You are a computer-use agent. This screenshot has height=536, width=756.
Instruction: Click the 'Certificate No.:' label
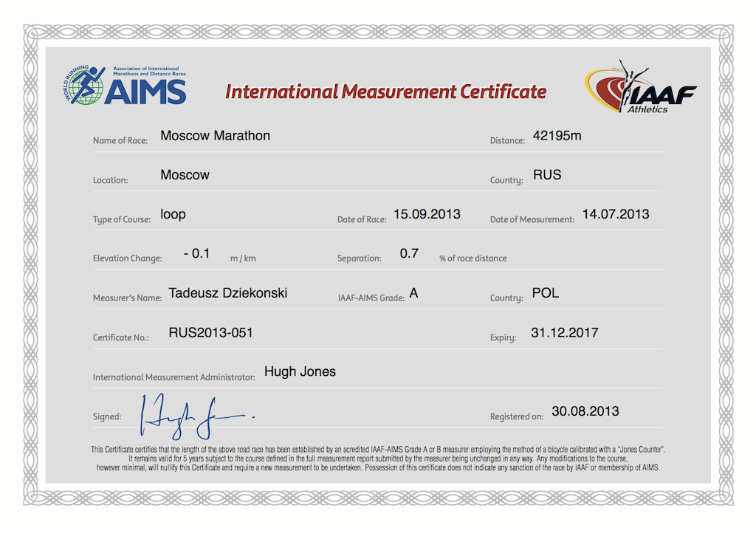pyautogui.click(x=120, y=337)
